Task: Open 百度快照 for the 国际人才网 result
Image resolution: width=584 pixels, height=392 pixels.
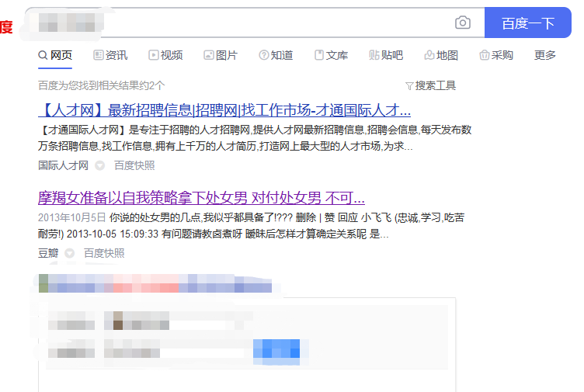Action: 134,165
